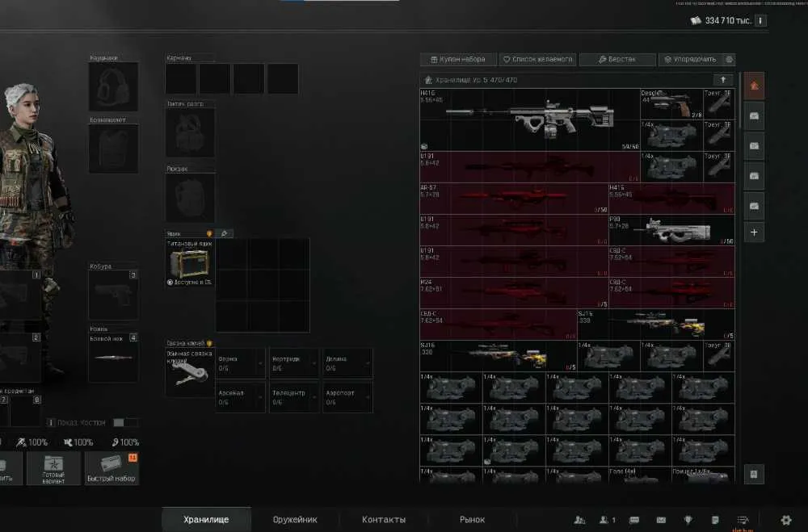This screenshot has width=808, height=532.
Task: Click the icon below the storage sidebar
Action: pos(754,475)
